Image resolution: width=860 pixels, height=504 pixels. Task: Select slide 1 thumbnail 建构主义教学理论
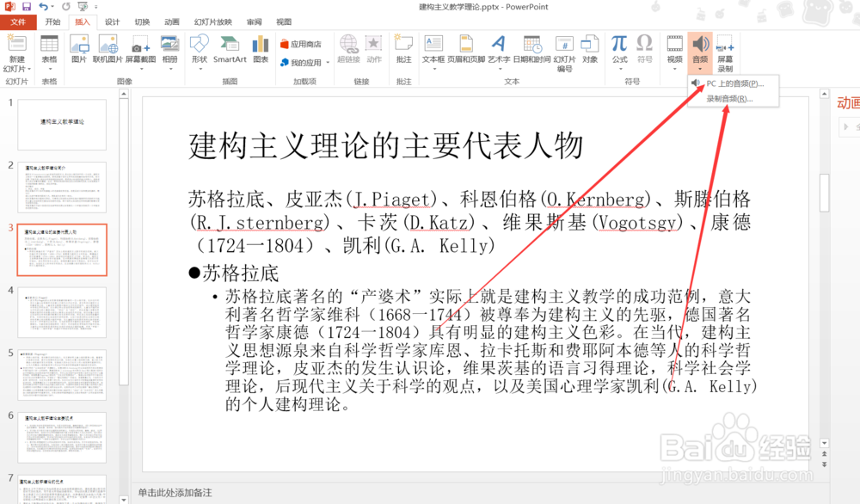62,124
